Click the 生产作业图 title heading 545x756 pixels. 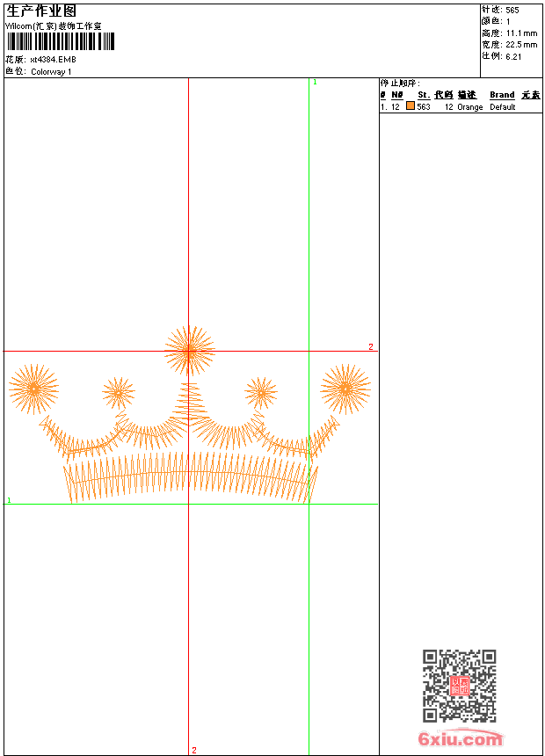coord(41,11)
